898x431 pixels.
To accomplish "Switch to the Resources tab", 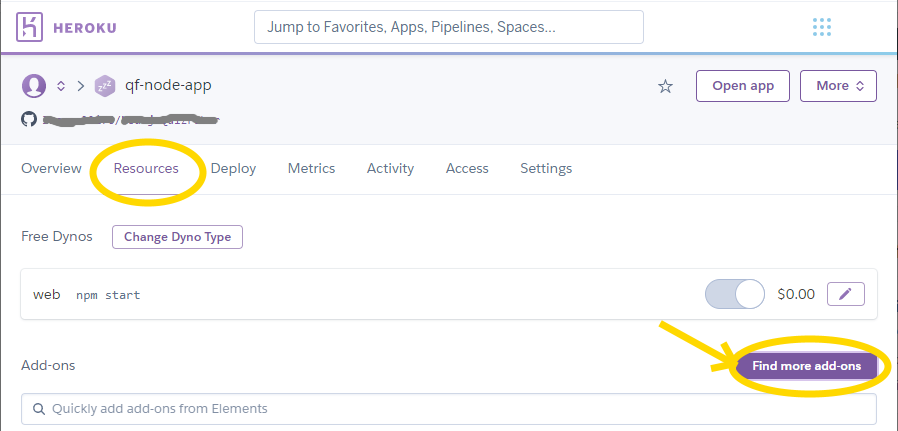I will pyautogui.click(x=146, y=168).
